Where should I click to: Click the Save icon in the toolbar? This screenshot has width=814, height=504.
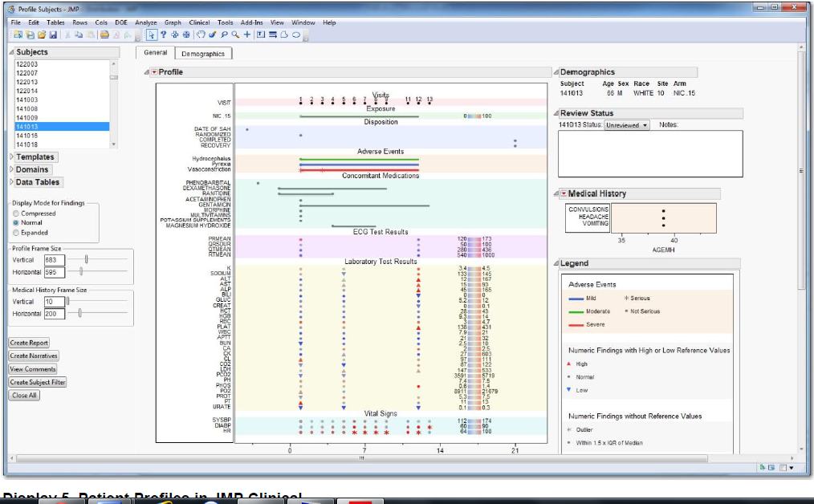pos(53,35)
